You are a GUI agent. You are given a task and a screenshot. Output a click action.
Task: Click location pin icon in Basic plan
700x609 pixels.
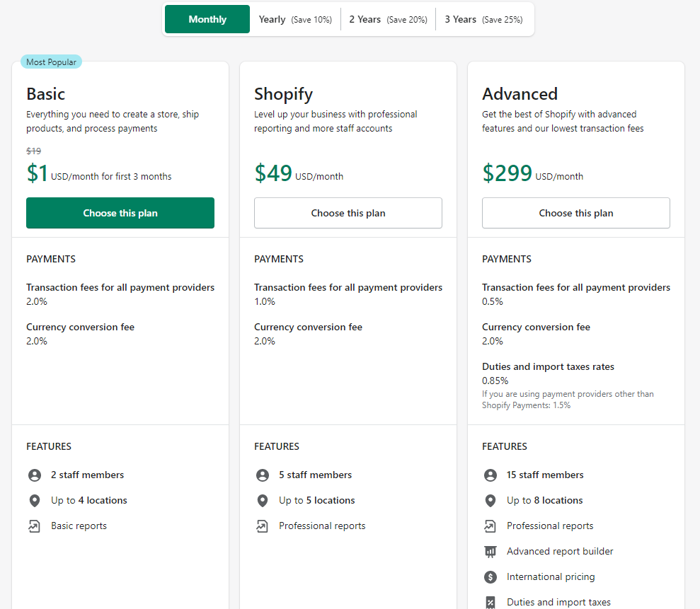click(x=34, y=501)
